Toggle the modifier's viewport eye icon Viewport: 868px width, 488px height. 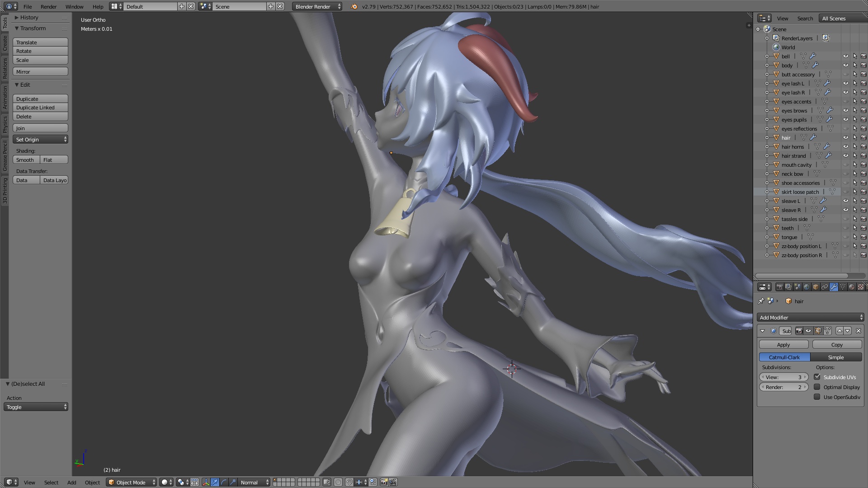coord(808,331)
